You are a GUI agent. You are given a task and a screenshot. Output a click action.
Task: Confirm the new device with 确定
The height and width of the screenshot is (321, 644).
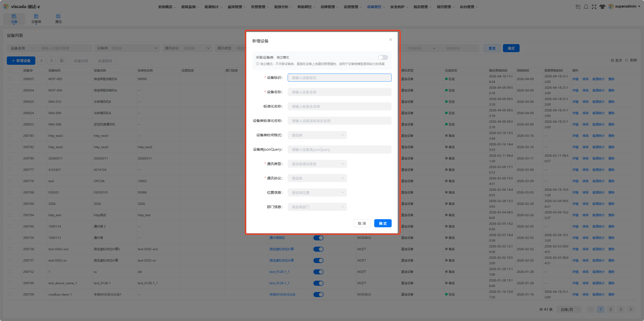pos(383,223)
